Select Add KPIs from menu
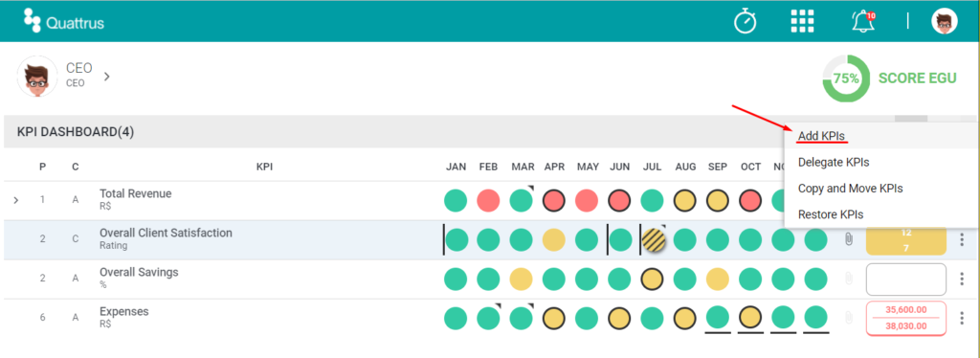Image resolution: width=980 pixels, height=358 pixels. [821, 136]
